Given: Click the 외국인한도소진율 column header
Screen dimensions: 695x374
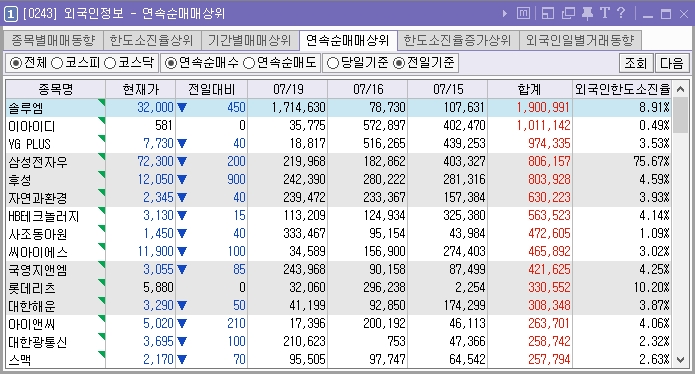Looking at the screenshot, I should pyautogui.click(x=622, y=90).
